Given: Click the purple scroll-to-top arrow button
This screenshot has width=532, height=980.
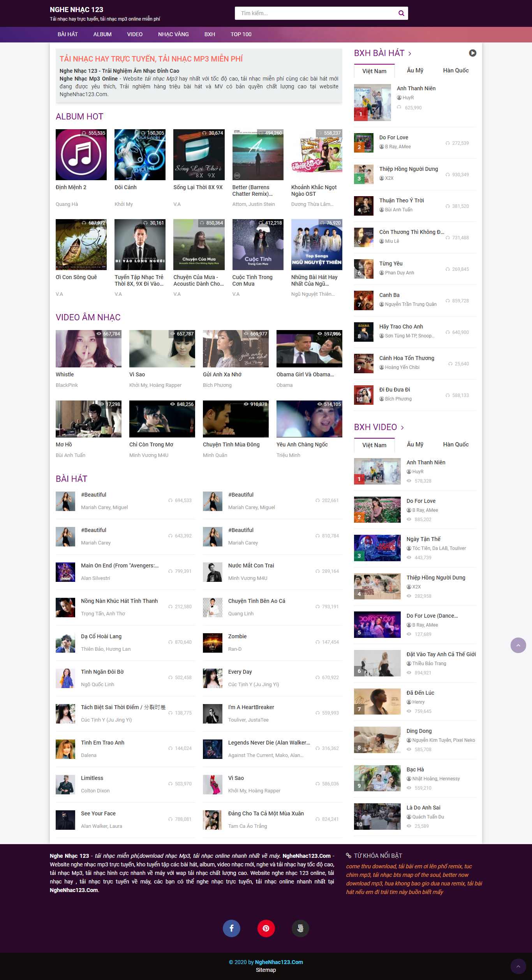Looking at the screenshot, I should [x=518, y=645].
